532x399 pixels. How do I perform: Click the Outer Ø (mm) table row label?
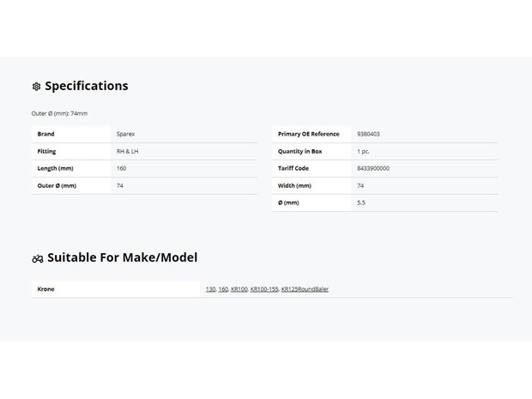coord(57,185)
